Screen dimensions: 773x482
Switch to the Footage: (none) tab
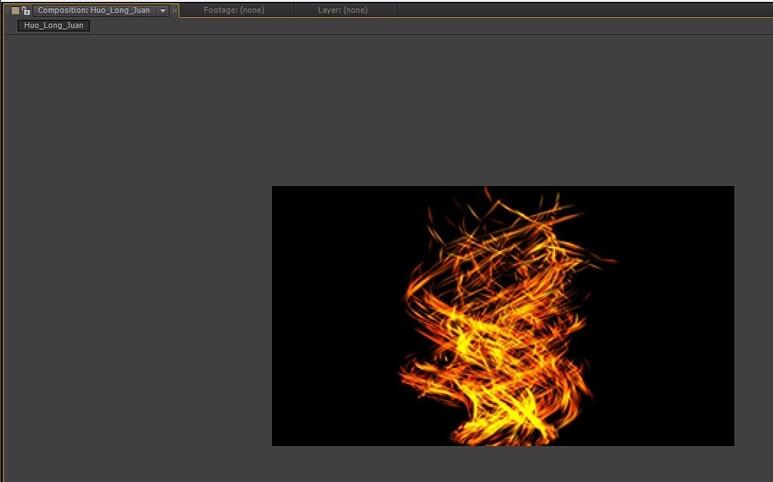click(234, 10)
